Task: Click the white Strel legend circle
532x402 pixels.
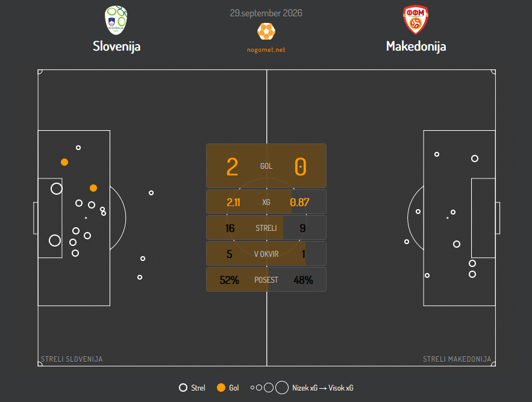Action: [183, 388]
